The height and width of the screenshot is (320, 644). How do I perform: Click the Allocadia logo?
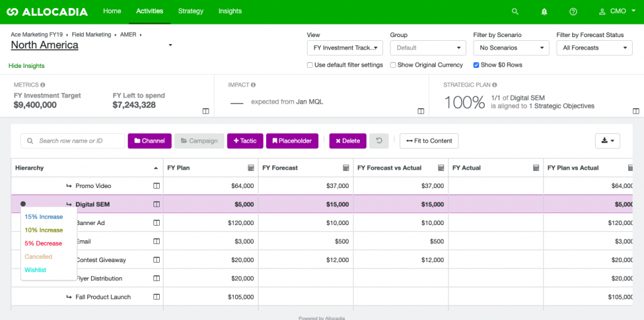point(47,11)
